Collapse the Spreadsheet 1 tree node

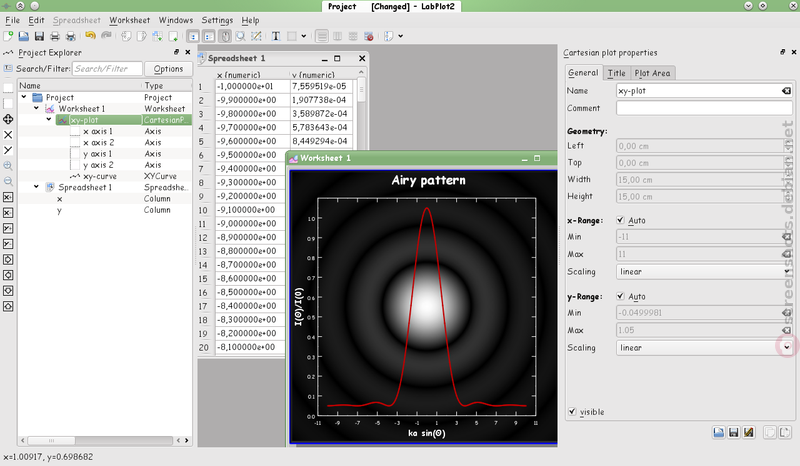(x=36, y=187)
